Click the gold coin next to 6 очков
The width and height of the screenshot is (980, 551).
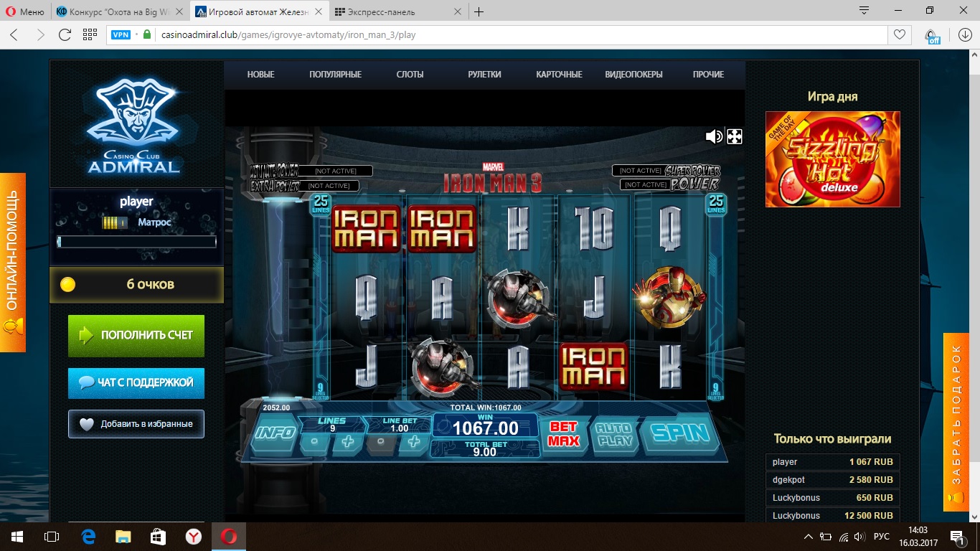(x=67, y=285)
